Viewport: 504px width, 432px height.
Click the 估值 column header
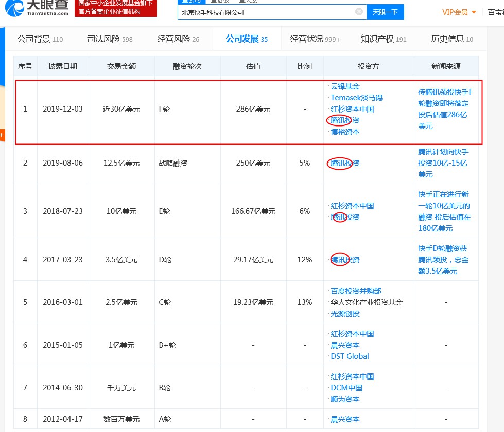[253, 66]
